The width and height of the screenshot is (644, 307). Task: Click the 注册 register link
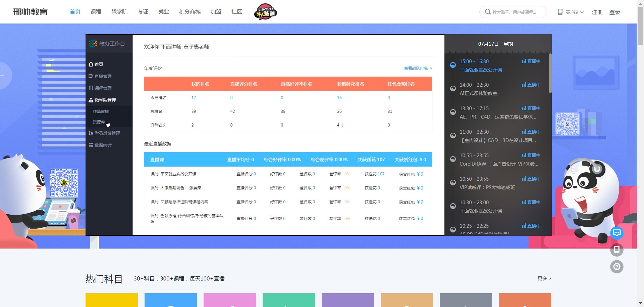(597, 12)
